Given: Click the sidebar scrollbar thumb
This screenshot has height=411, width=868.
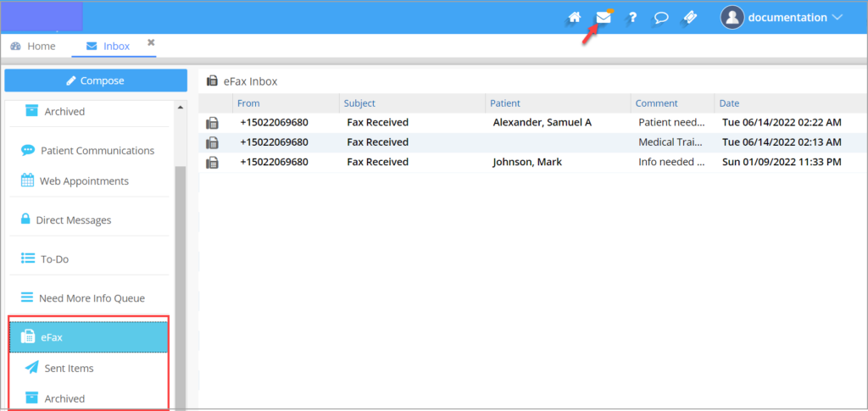Looking at the screenshot, I should [x=181, y=287].
